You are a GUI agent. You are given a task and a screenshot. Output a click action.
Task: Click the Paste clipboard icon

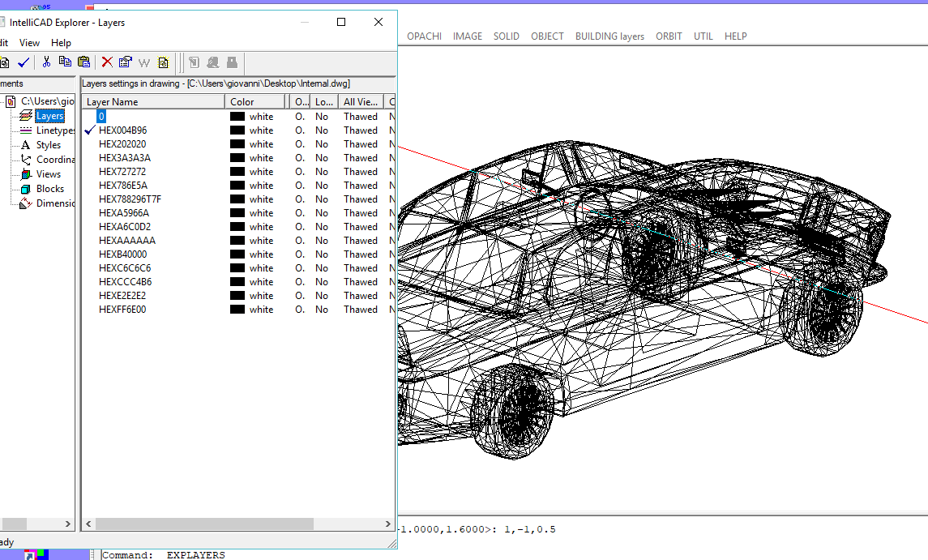[x=83, y=62]
